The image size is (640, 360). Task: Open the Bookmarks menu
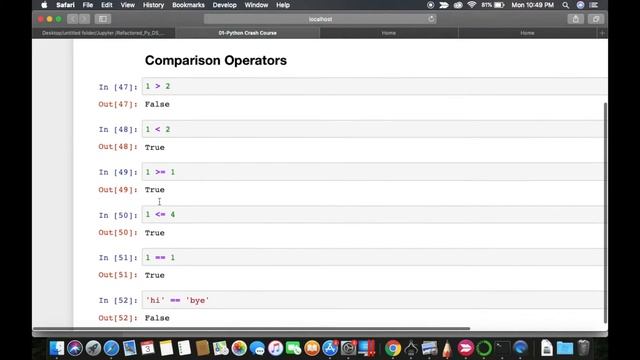(x=188, y=5)
